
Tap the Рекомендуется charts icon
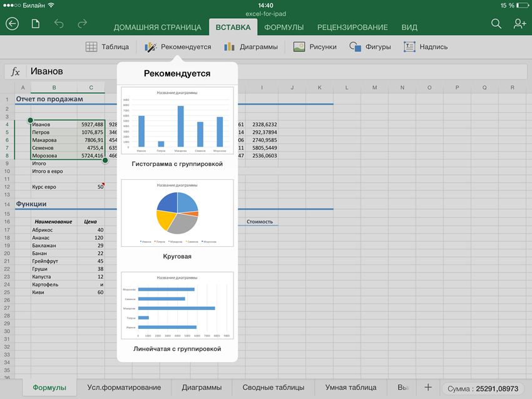pyautogui.click(x=150, y=47)
